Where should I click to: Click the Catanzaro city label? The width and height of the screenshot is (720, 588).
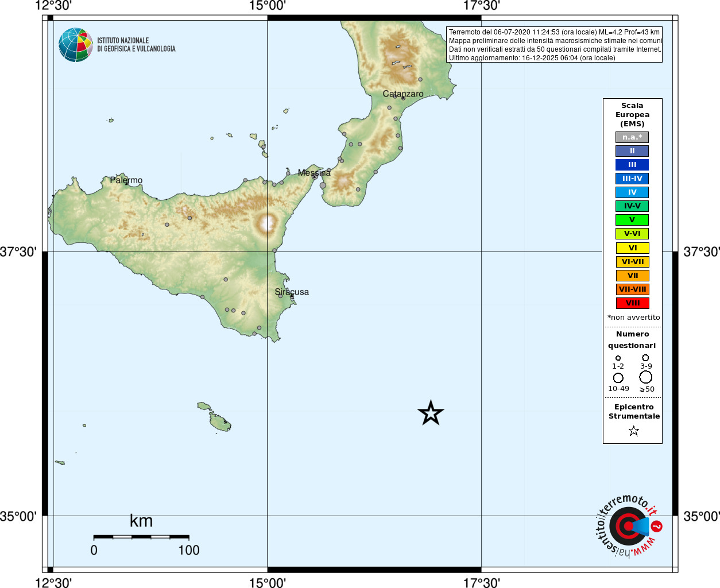click(x=403, y=94)
